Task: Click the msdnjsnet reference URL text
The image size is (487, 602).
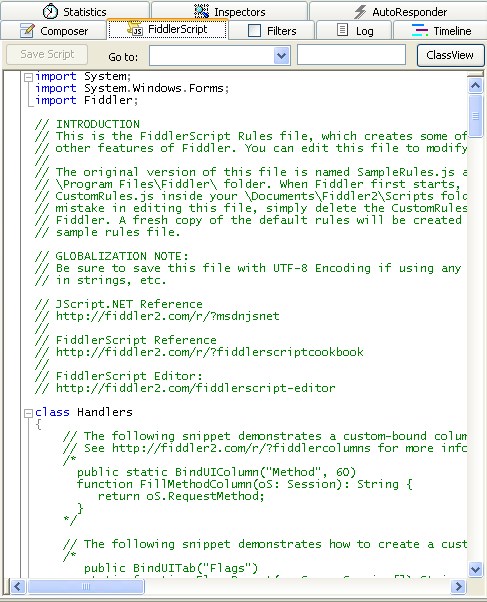Action: [167, 316]
